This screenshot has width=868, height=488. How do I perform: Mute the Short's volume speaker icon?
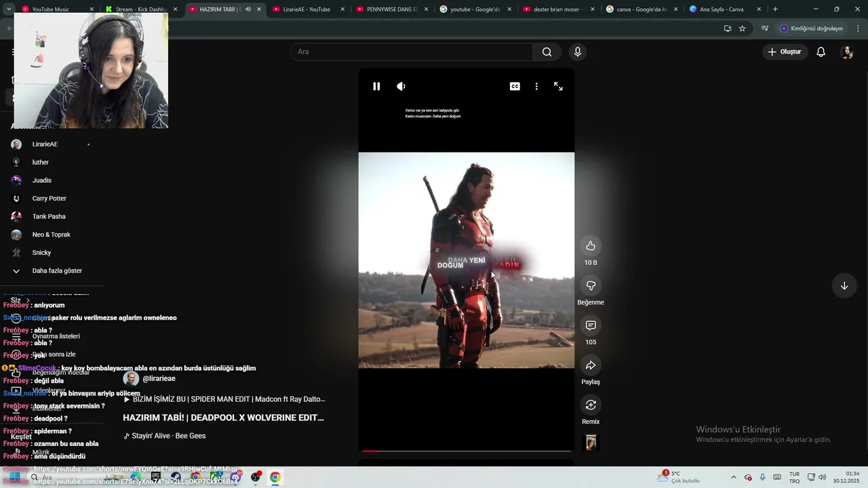point(401,86)
